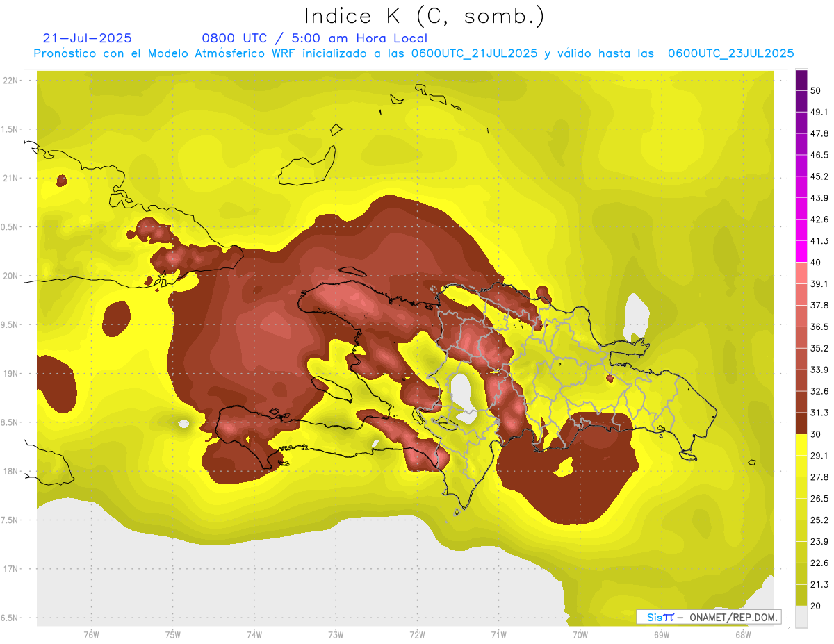
Task: Click the longitude axis label "74W"
Action: 254,635
